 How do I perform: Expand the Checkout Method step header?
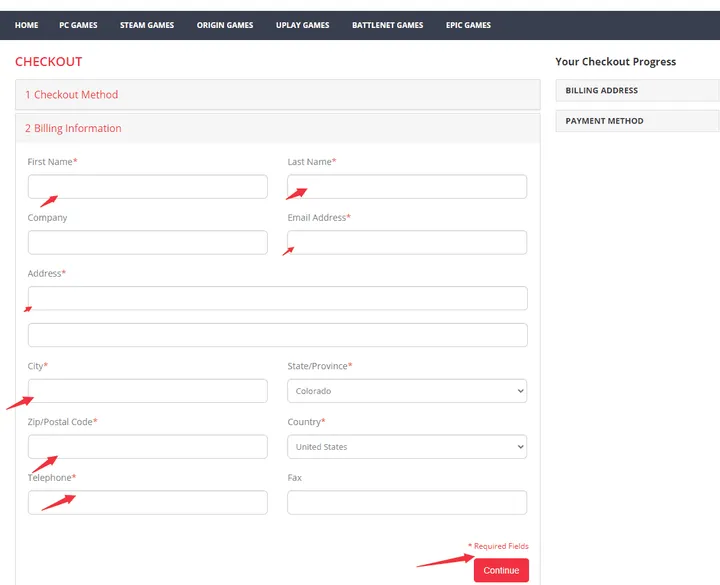tap(71, 95)
